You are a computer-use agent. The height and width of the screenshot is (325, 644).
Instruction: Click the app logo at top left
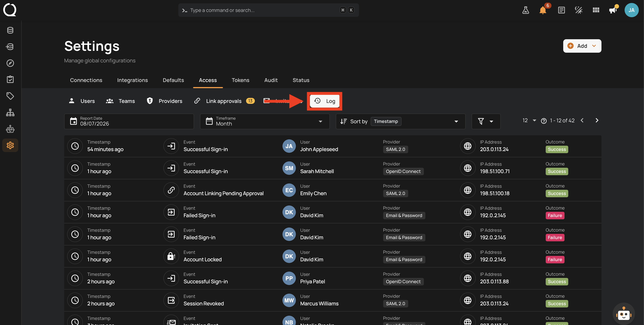click(x=10, y=10)
